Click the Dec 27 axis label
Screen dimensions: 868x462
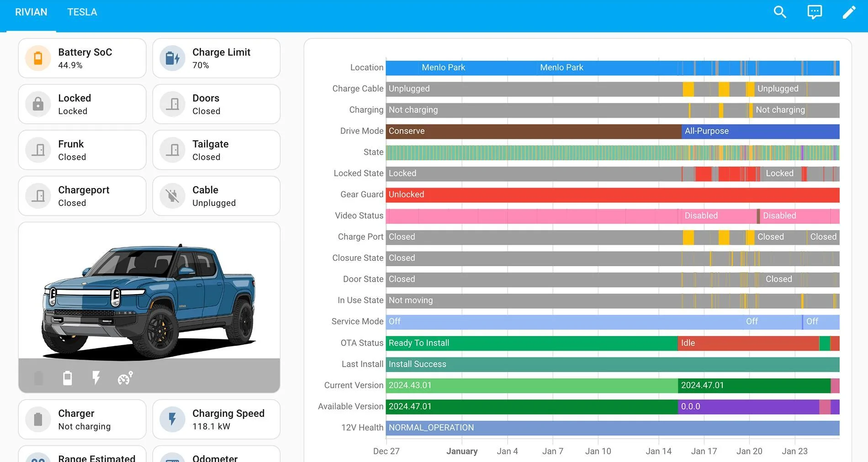click(x=386, y=451)
